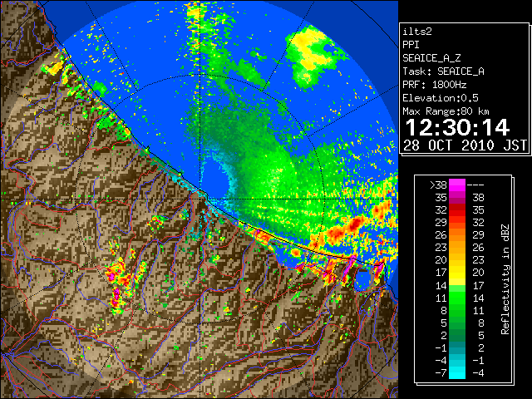
Task: Click the large '12:30:14' timestamp
Action: coord(457,127)
